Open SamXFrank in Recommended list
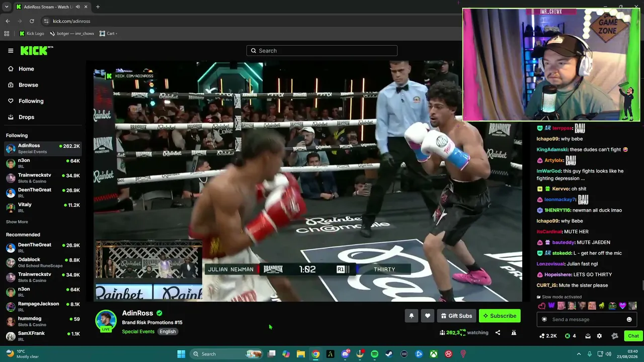Viewport: 644px width, 362px height. pyautogui.click(x=43, y=336)
